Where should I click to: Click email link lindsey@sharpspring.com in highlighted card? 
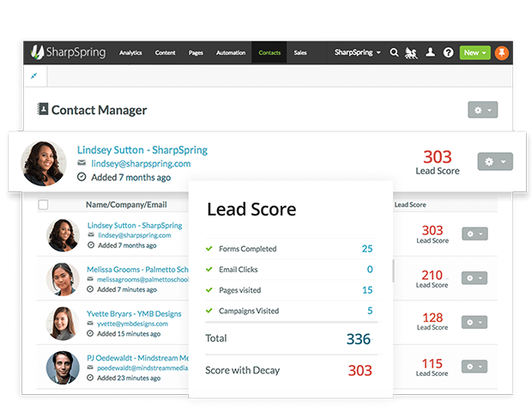[x=141, y=163]
